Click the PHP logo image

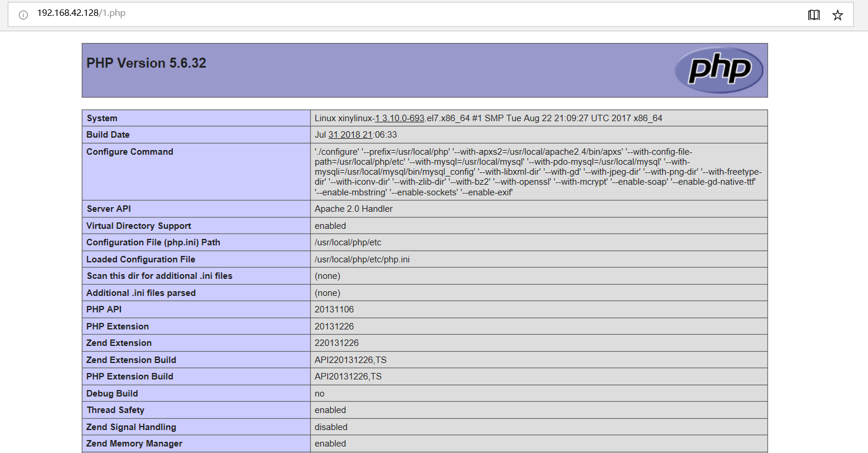719,70
